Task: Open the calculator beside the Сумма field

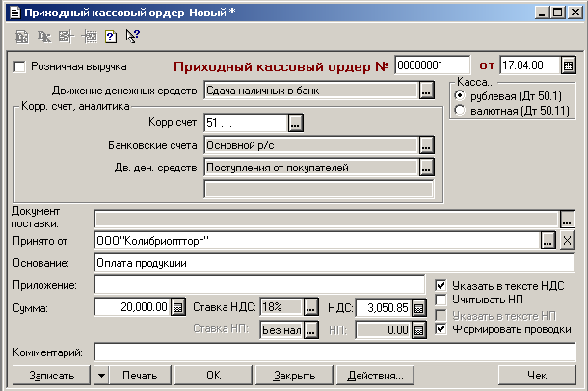Action: click(x=178, y=307)
